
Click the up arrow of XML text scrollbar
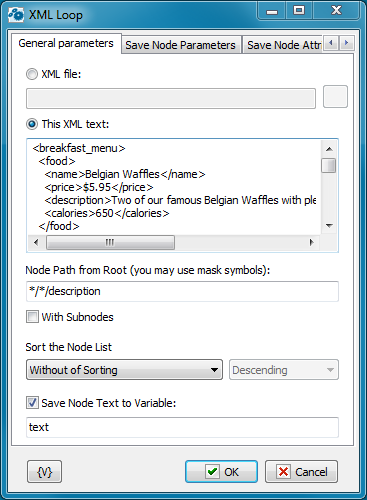tap(329, 149)
